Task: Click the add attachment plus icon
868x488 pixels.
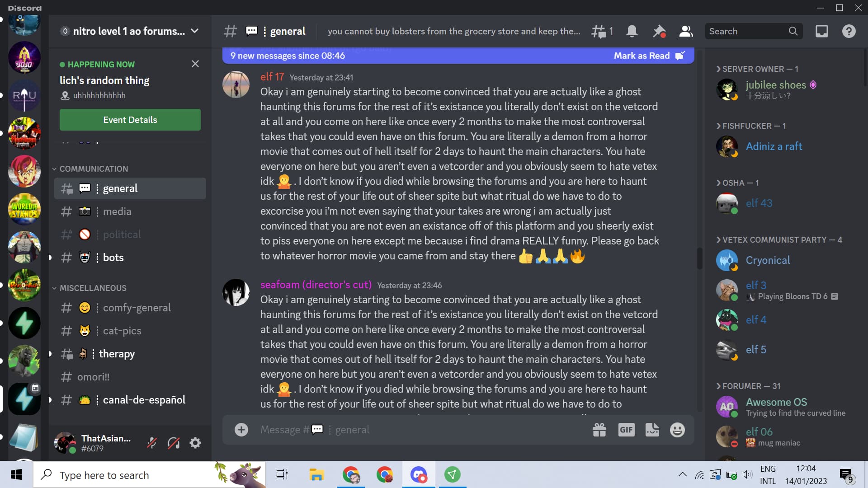Action: [240, 429]
